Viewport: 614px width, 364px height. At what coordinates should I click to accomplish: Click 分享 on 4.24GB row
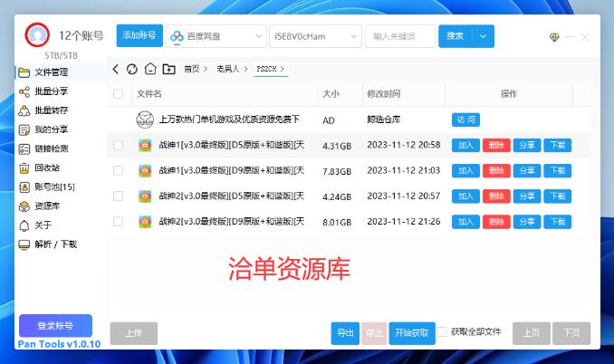coord(527,196)
